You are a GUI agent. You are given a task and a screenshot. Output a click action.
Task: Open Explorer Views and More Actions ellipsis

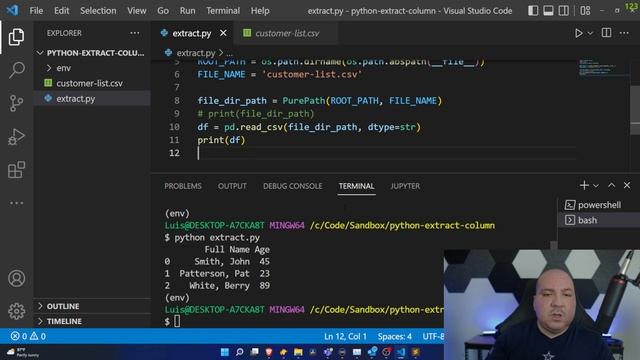pos(135,33)
